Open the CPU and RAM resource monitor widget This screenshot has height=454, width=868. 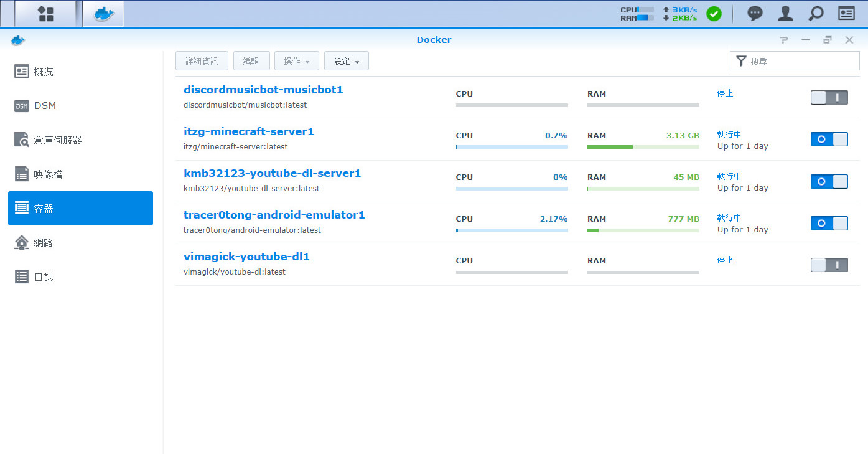[x=637, y=14]
